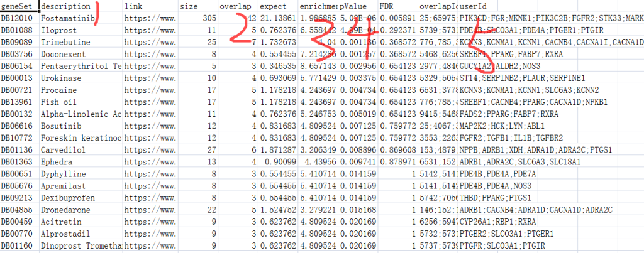
Task: Click the Urokinase cell
Action: pos(81,78)
